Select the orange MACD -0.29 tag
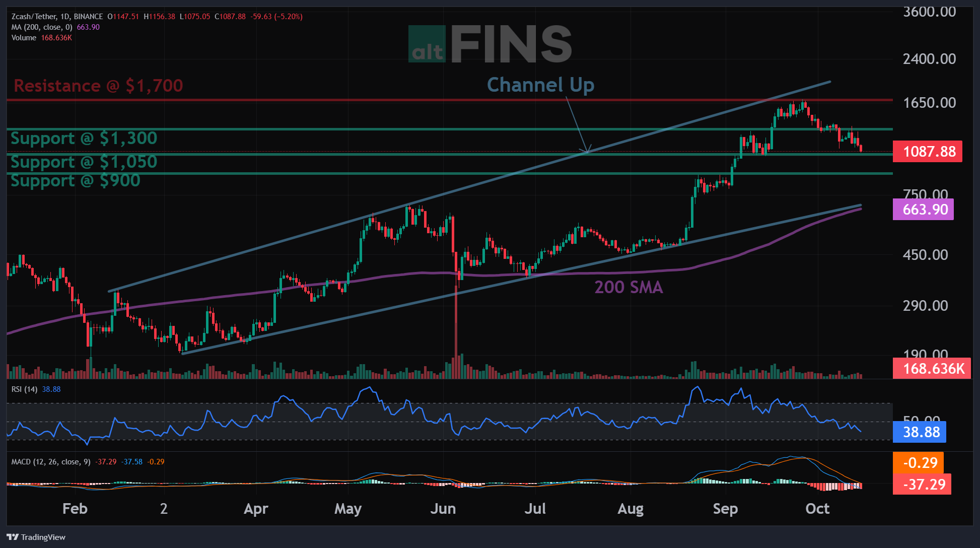980x548 pixels. click(x=918, y=462)
